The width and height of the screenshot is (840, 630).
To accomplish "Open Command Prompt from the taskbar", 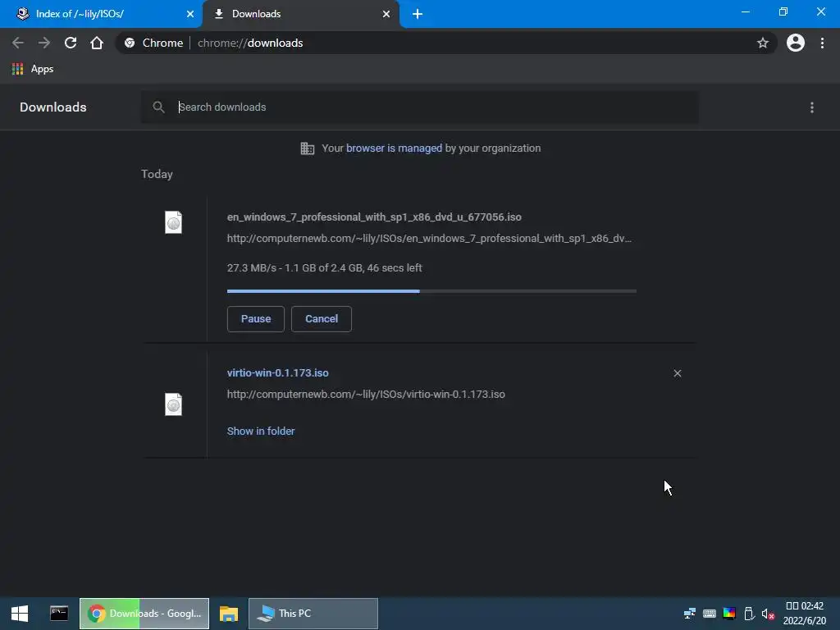I will tap(59, 614).
